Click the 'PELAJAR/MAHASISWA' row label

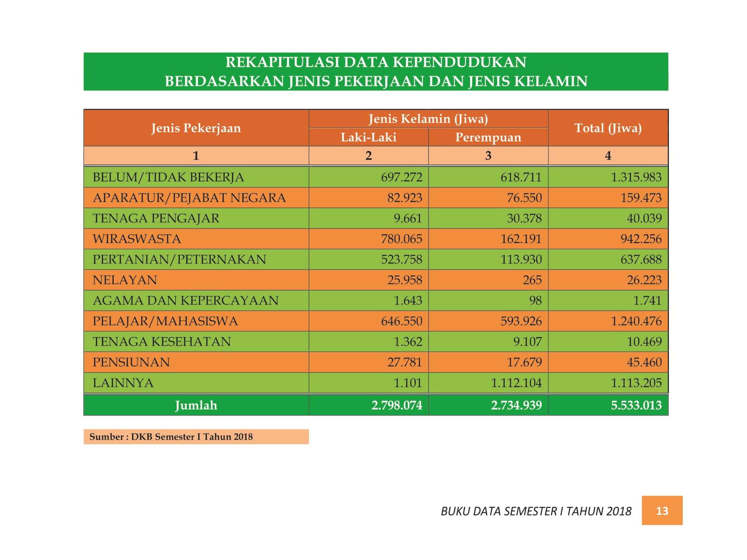click(x=165, y=321)
